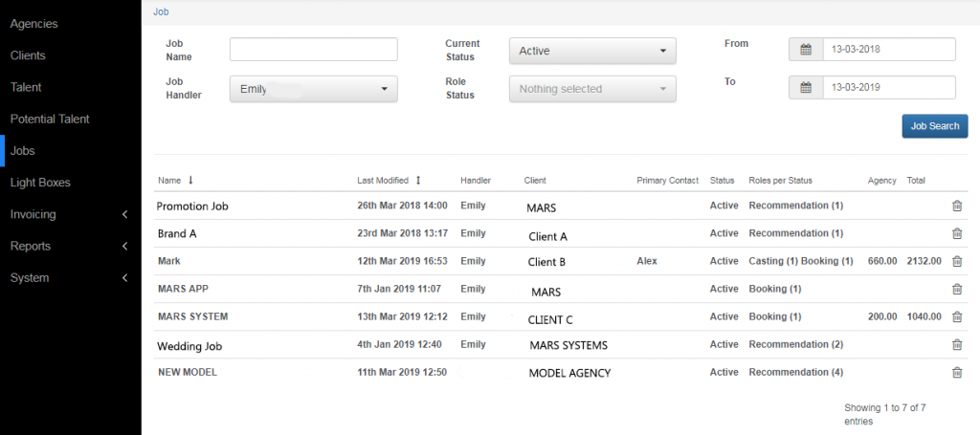
Task: Delete MARS SYSTEM job with trash icon
Action: [956, 316]
